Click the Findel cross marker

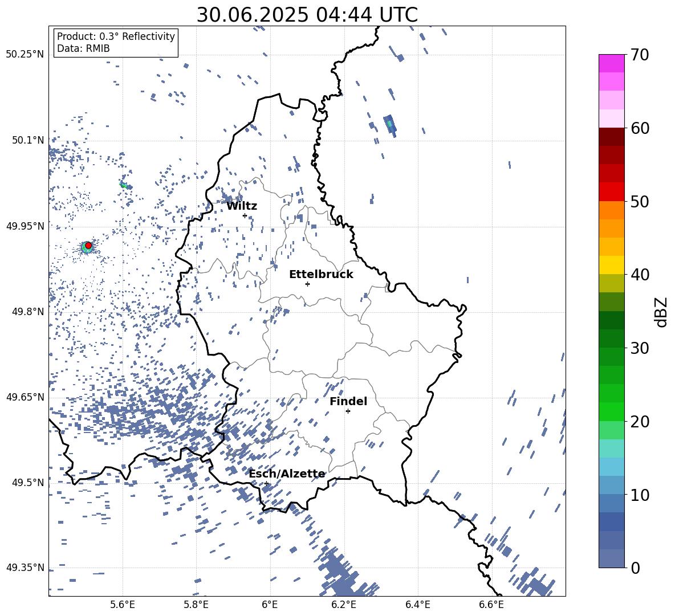[x=348, y=411]
